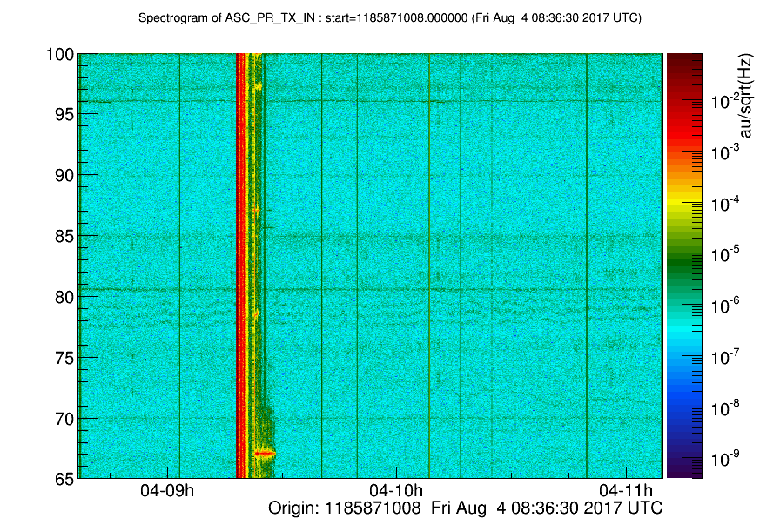Click the 10^-2 colorbar scale label
The height and width of the screenshot is (532, 780).
point(725,101)
